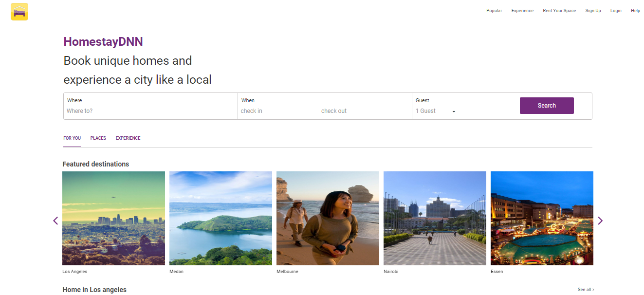The width and height of the screenshot is (644, 295).
Task: Click the 'Los Angeles' caption text
Action: [x=75, y=272]
